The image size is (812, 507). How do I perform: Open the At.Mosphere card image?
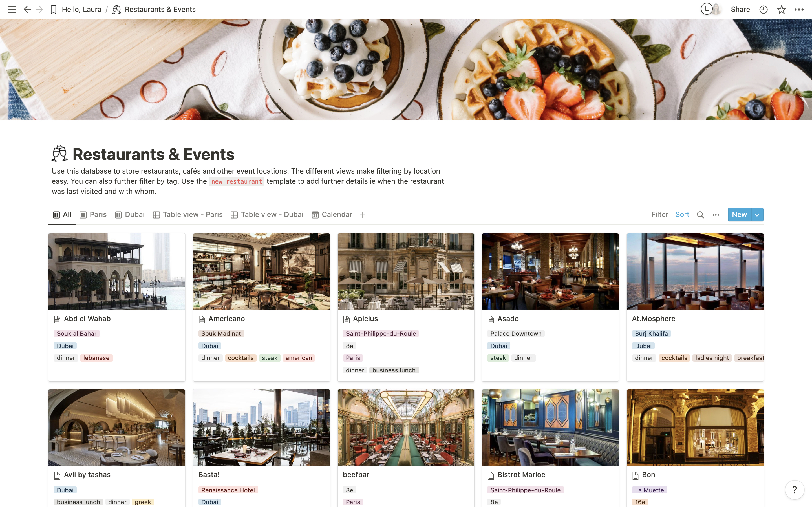tap(695, 271)
